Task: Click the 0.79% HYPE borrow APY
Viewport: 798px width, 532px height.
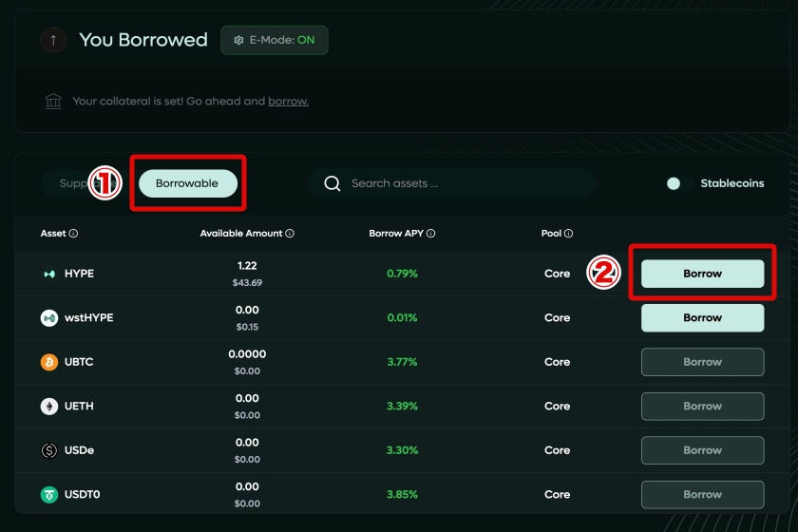Action: tap(402, 274)
